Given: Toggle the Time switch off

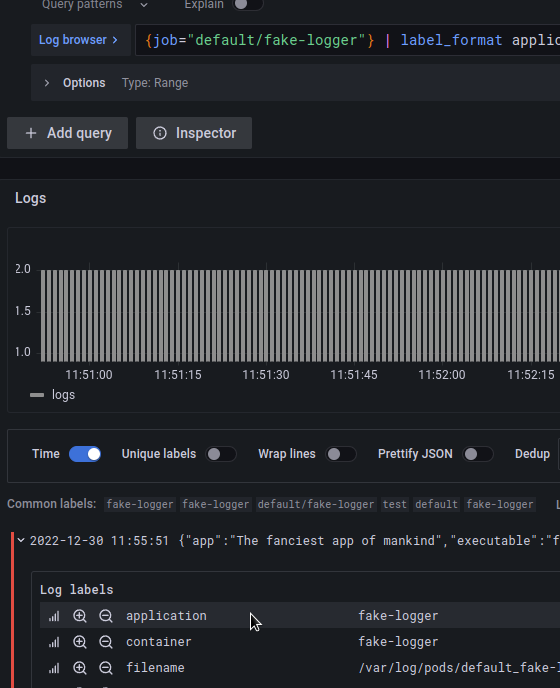Looking at the screenshot, I should coord(85,454).
